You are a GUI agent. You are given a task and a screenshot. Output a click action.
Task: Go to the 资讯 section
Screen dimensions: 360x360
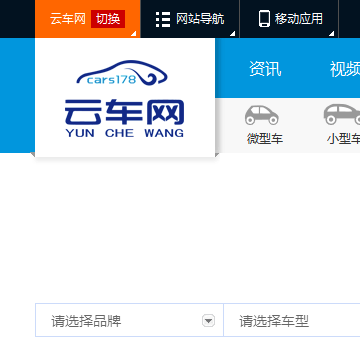tap(265, 69)
